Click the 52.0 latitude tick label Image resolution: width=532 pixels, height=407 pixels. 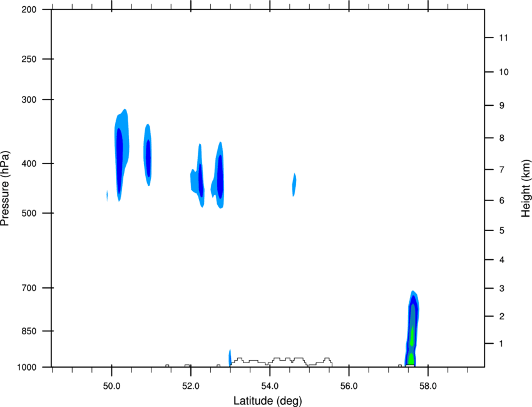191,386
